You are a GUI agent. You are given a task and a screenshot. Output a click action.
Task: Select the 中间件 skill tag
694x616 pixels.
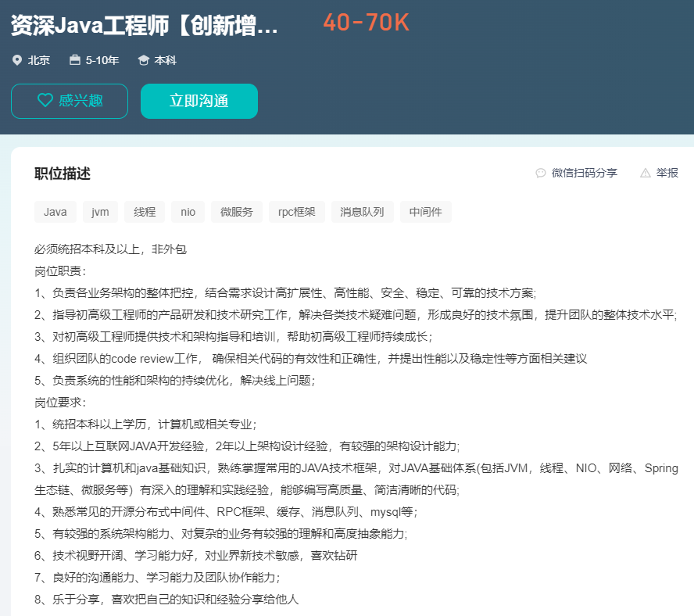click(x=426, y=212)
